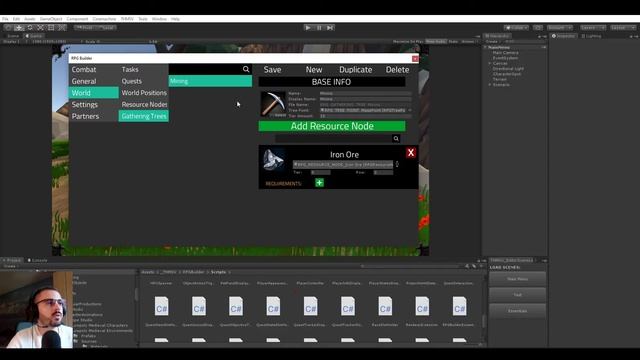The image size is (640, 360).
Task: Add a requirement with the green plus
Action: (320, 183)
